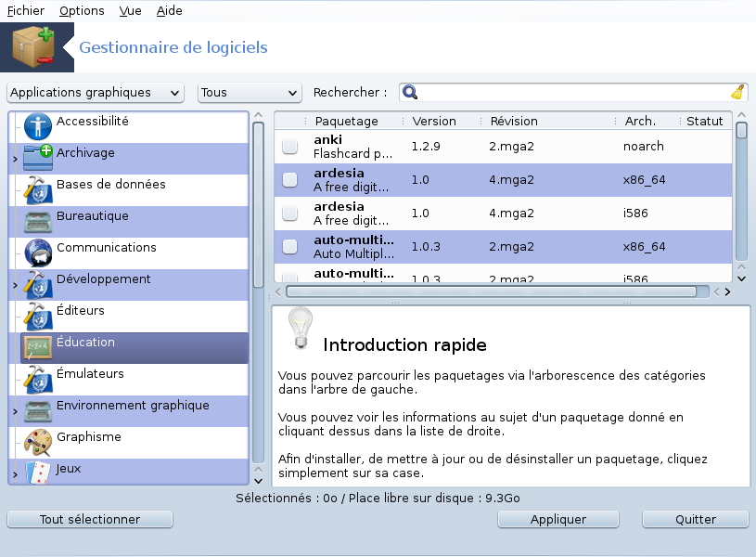Image resolution: width=756 pixels, height=557 pixels.
Task: Click the Tout sélectionner button
Action: click(90, 519)
